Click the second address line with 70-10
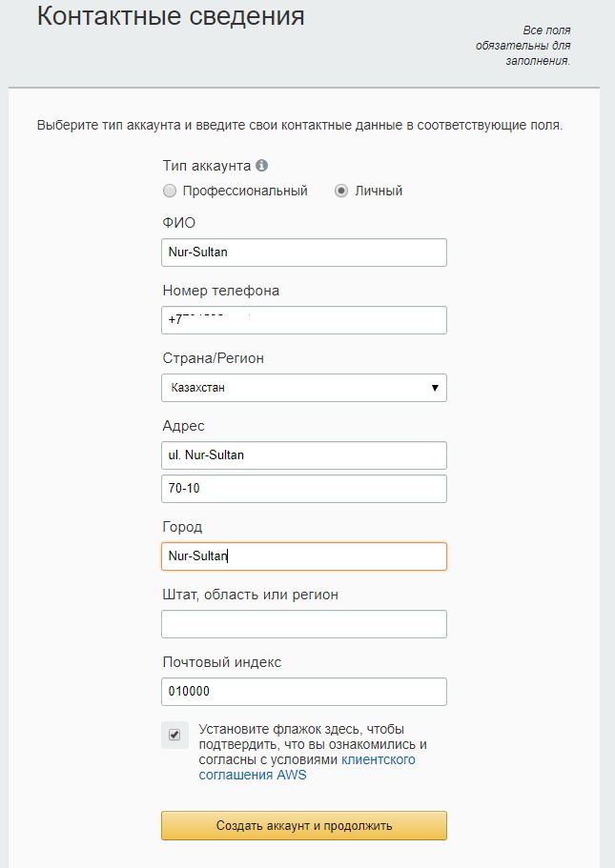The height and width of the screenshot is (868, 615). tap(303, 489)
